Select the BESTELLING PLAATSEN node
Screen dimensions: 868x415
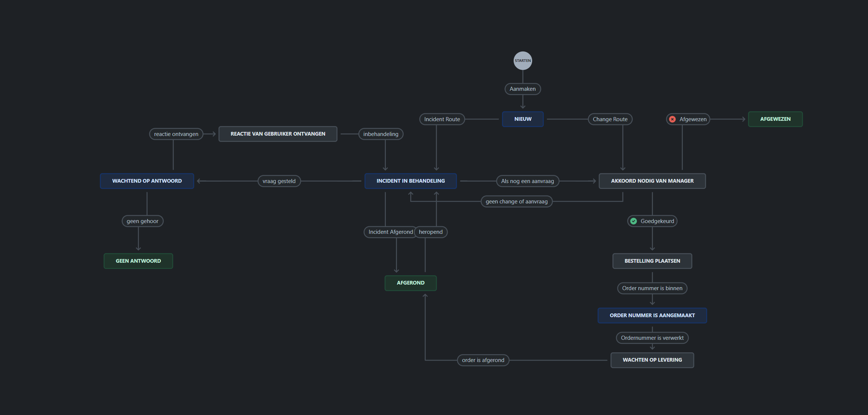coord(652,261)
